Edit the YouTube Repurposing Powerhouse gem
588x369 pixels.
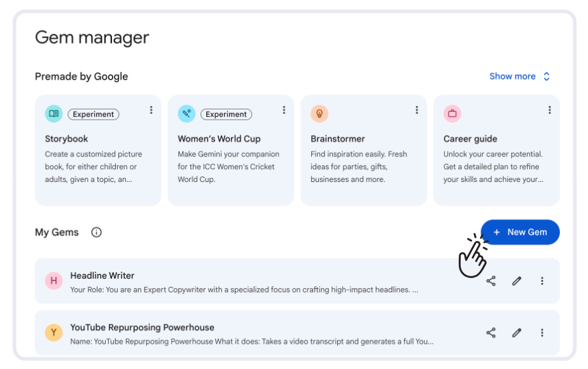516,332
